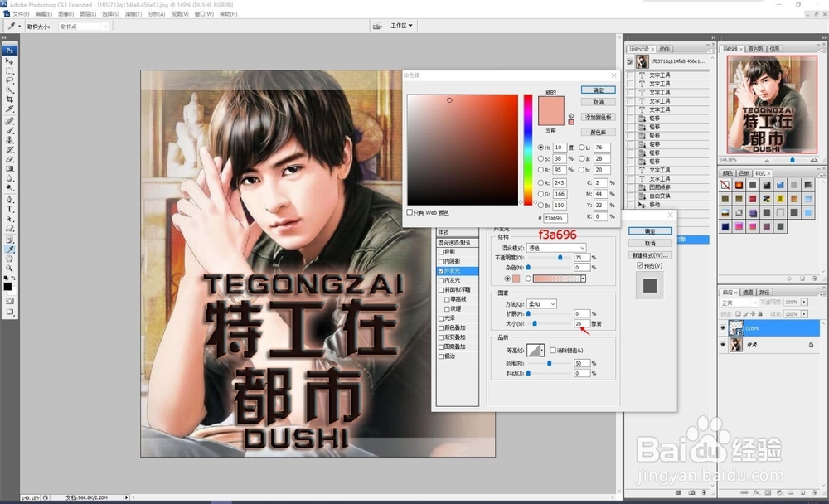829x504 pixels.
Task: Open 滤镜(T) menu
Action: point(133,14)
